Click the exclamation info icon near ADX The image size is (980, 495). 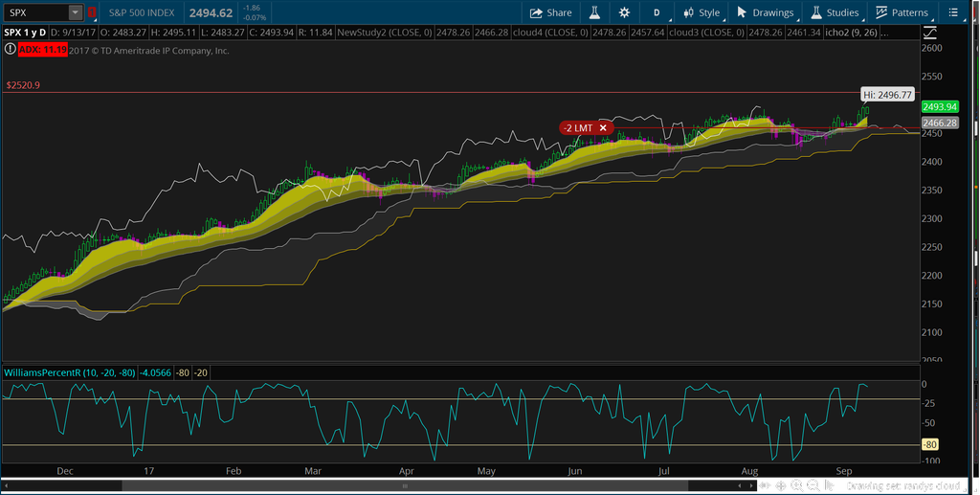(10, 49)
